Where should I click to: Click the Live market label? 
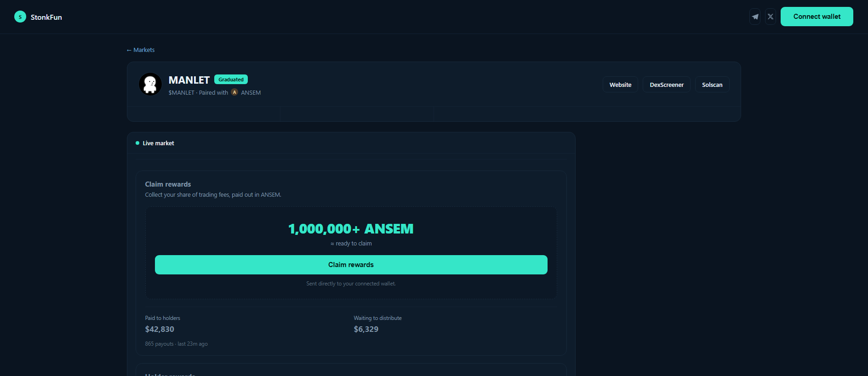point(159,143)
